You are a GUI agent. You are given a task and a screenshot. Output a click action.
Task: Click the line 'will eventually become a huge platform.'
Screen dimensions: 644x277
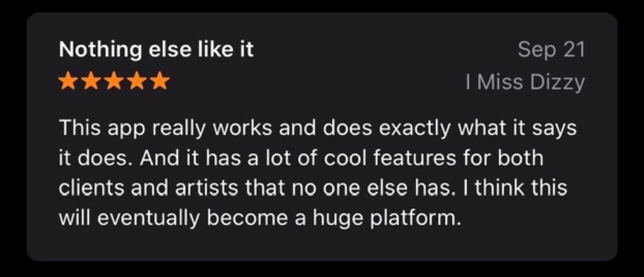coord(261,218)
